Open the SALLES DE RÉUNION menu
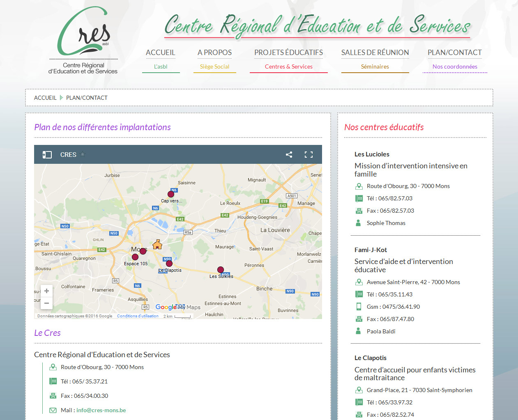This screenshot has height=420, width=518. (375, 53)
